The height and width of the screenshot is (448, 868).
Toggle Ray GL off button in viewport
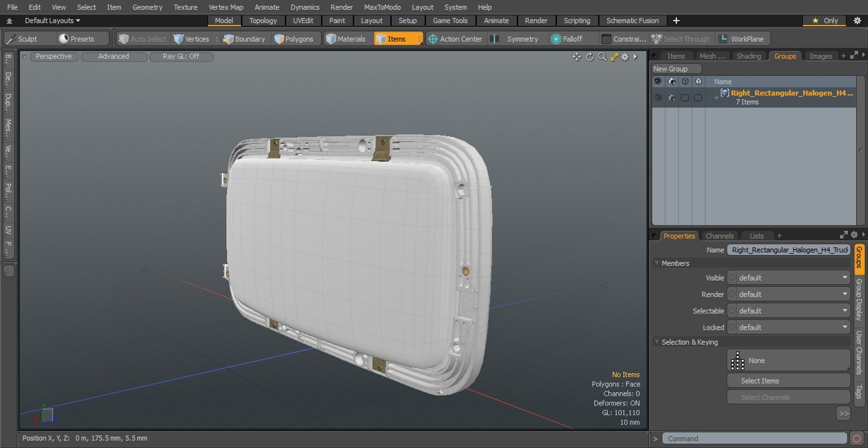point(181,57)
